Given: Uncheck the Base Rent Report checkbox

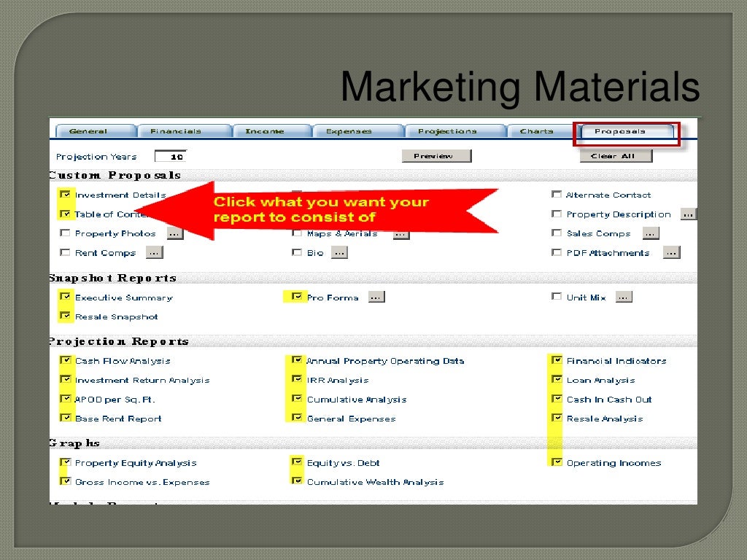Looking at the screenshot, I should [x=65, y=418].
